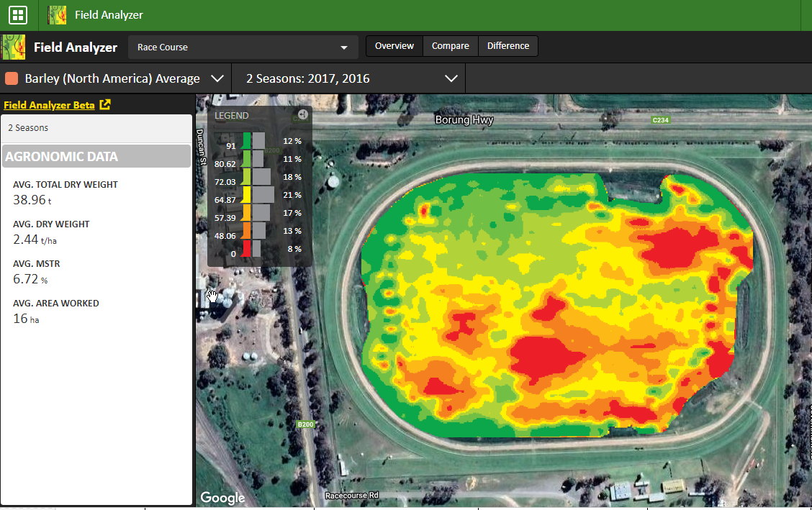Viewport: 812px width, 510px height.
Task: Click the C234 route badge on the map
Action: 660,120
